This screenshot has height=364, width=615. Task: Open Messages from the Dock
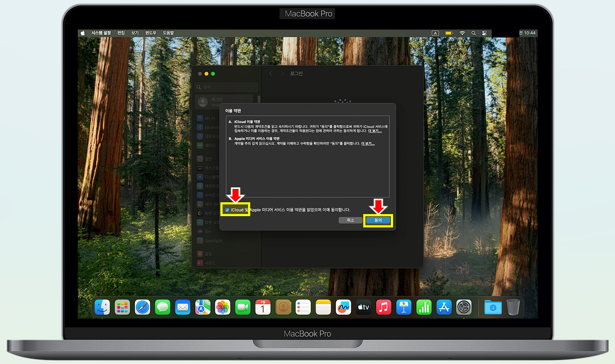[162, 307]
